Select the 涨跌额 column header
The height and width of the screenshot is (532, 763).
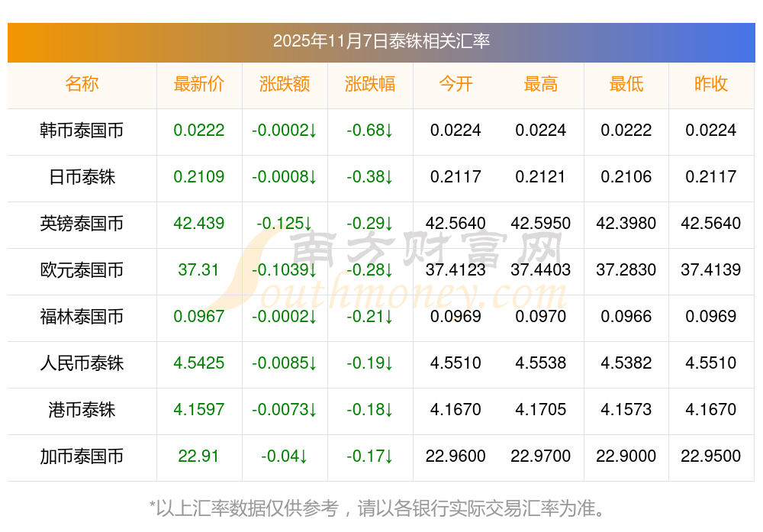[285, 84]
